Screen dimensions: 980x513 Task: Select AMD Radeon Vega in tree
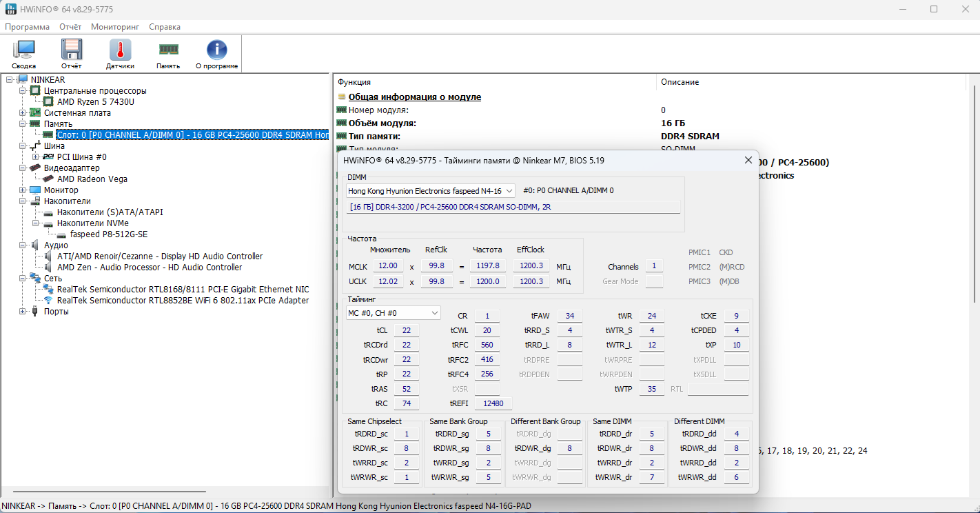tap(92, 179)
